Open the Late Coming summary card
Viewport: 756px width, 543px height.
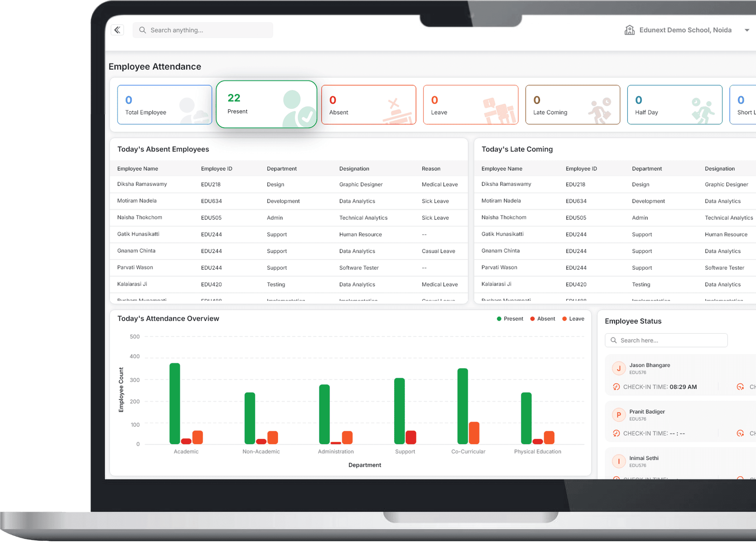(573, 105)
